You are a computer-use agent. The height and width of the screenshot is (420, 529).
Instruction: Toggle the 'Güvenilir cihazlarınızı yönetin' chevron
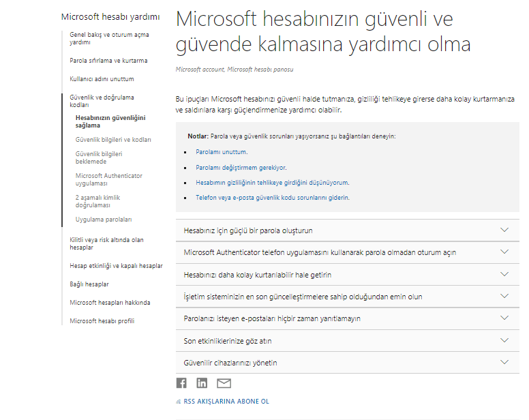pyautogui.click(x=504, y=362)
